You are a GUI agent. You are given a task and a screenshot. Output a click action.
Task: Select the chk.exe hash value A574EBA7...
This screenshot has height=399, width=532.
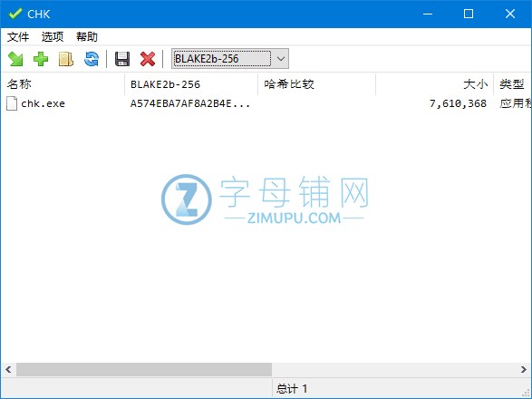[190, 103]
